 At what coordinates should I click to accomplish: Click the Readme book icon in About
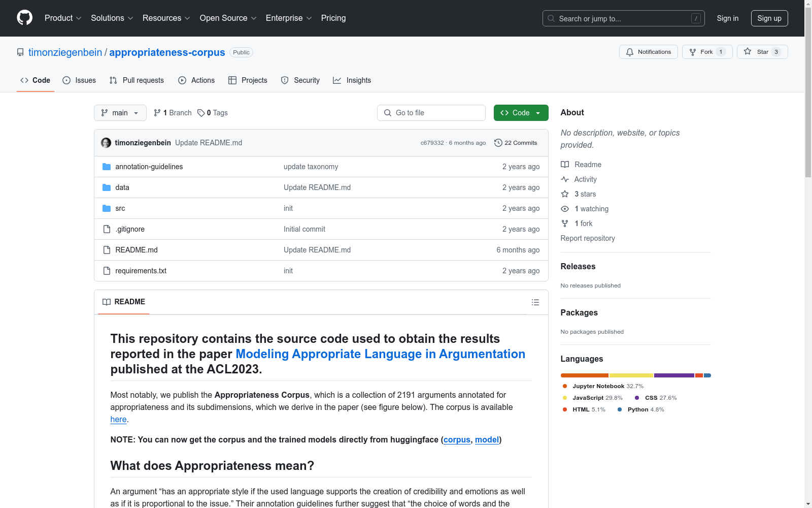pyautogui.click(x=565, y=165)
